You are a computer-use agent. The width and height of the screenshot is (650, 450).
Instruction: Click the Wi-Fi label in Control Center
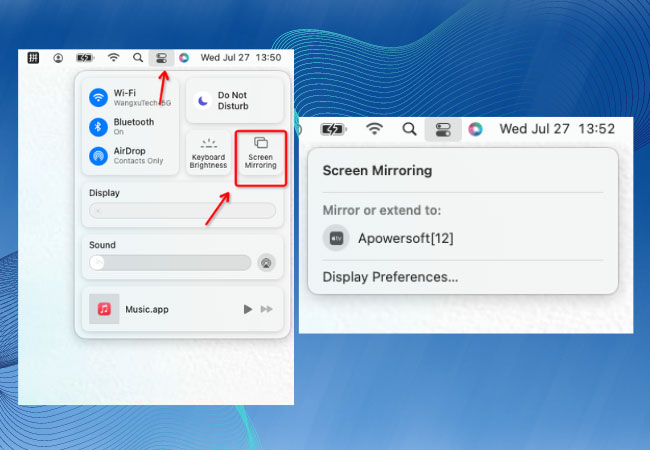pyautogui.click(x=125, y=93)
